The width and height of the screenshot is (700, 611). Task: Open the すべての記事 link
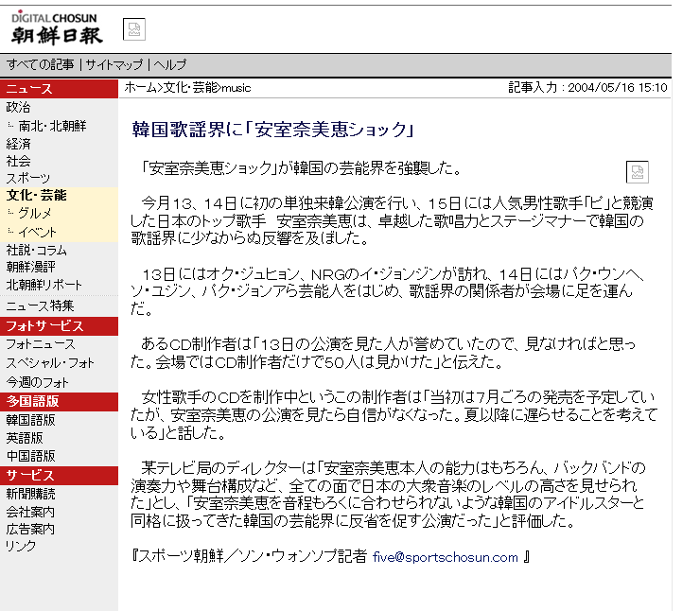click(x=40, y=64)
